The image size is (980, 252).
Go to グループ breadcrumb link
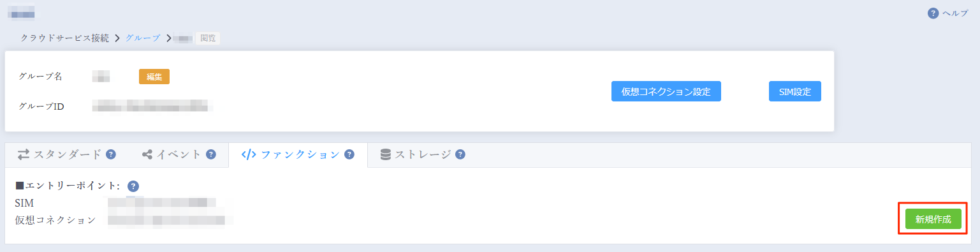click(x=143, y=38)
